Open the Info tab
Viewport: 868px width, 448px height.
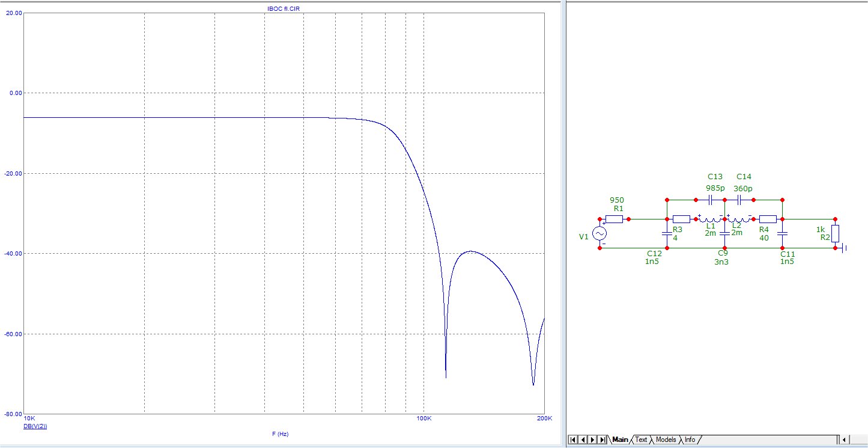[690, 440]
